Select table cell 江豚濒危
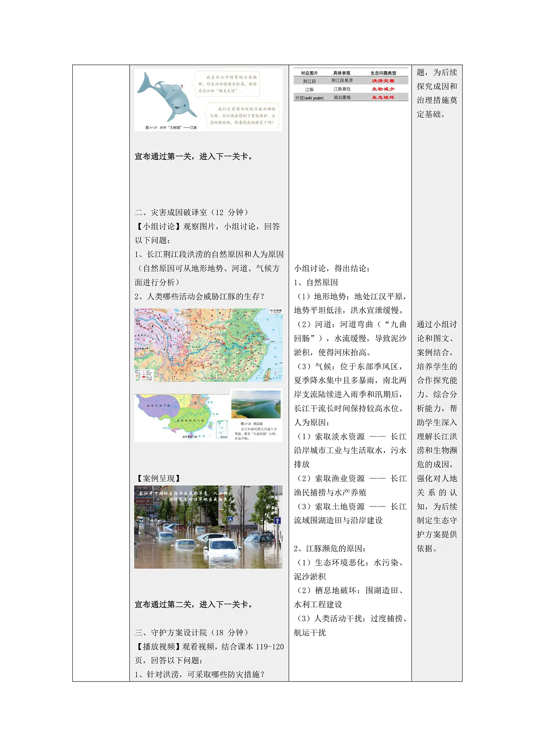The width and height of the screenshot is (535, 756). coord(342,89)
